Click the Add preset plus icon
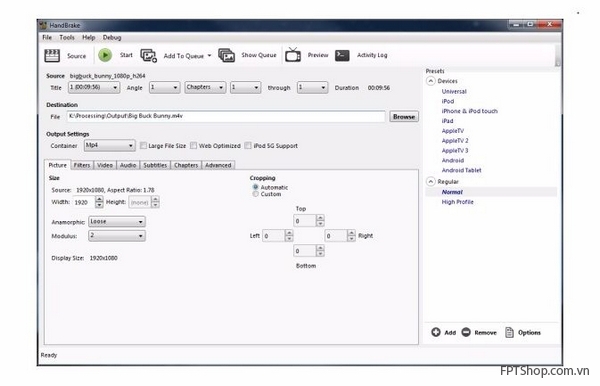Screen dimensions: 600x386 (436, 332)
